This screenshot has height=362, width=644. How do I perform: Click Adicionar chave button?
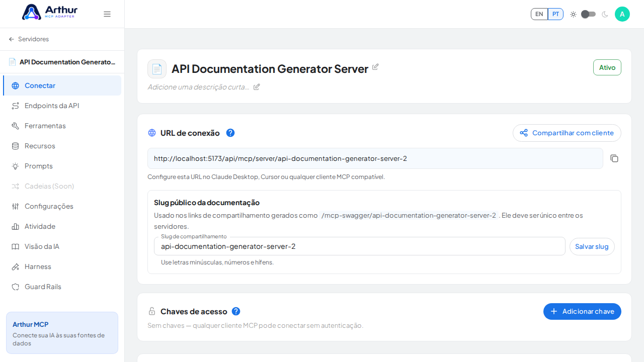[x=582, y=311]
